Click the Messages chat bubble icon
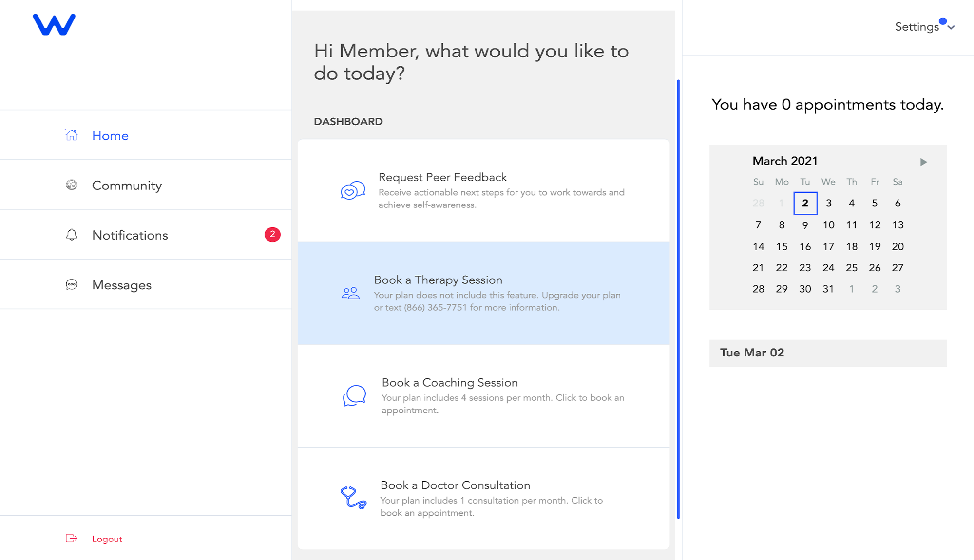 72,284
